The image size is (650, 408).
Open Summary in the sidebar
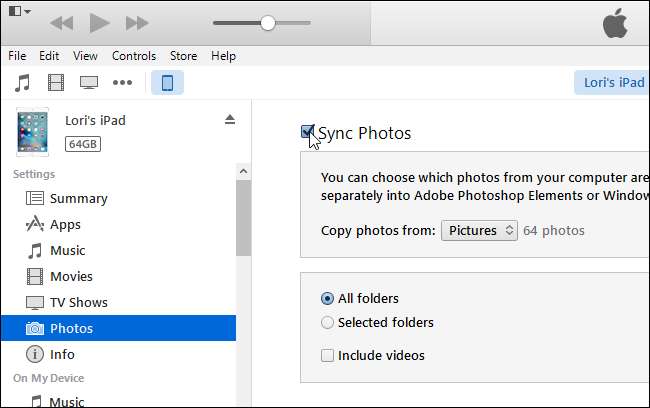click(x=78, y=198)
